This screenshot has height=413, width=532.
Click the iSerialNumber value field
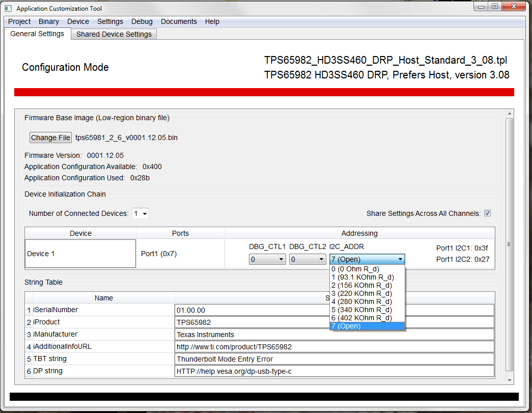tap(334, 310)
